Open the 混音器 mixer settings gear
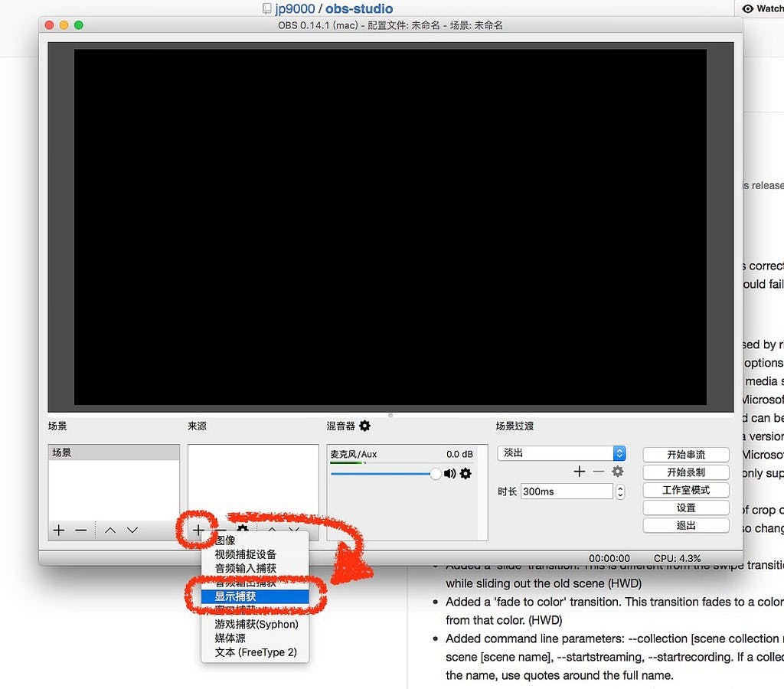Image resolution: width=784 pixels, height=689 pixels. (x=365, y=426)
